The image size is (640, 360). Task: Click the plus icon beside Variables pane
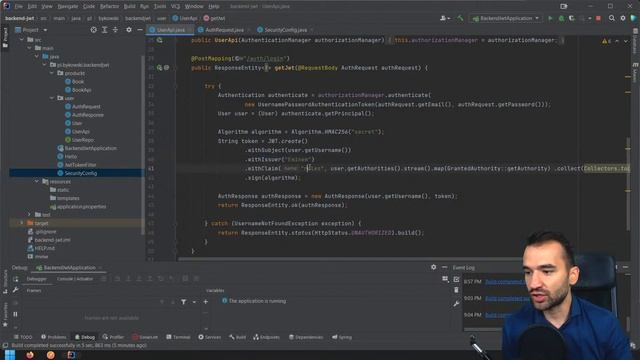pyautogui.click(x=205, y=302)
